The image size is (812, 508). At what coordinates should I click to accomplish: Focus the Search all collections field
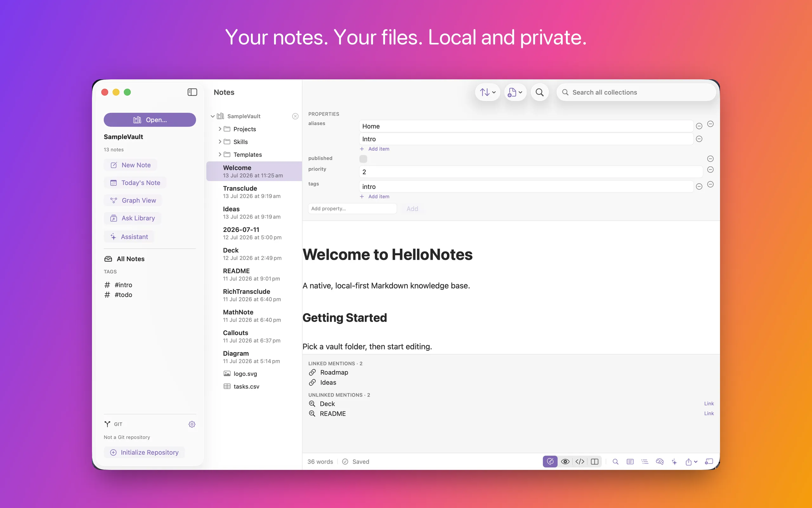636,92
